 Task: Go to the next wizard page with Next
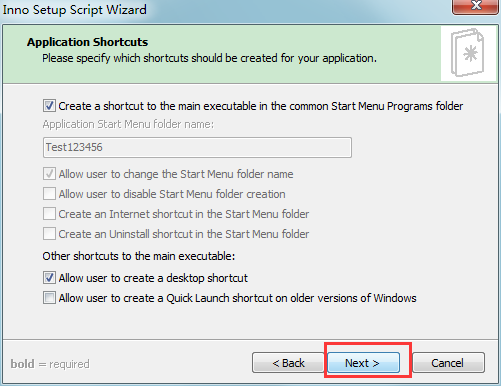[363, 363]
